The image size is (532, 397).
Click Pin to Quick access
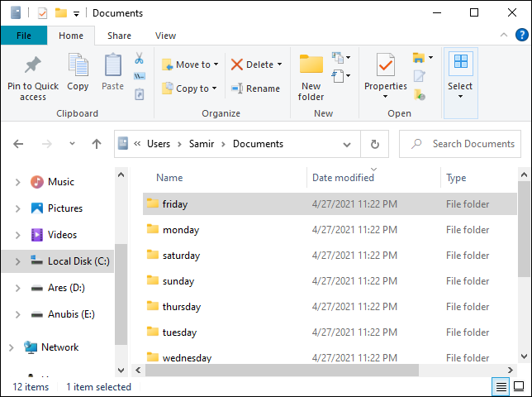(x=33, y=77)
